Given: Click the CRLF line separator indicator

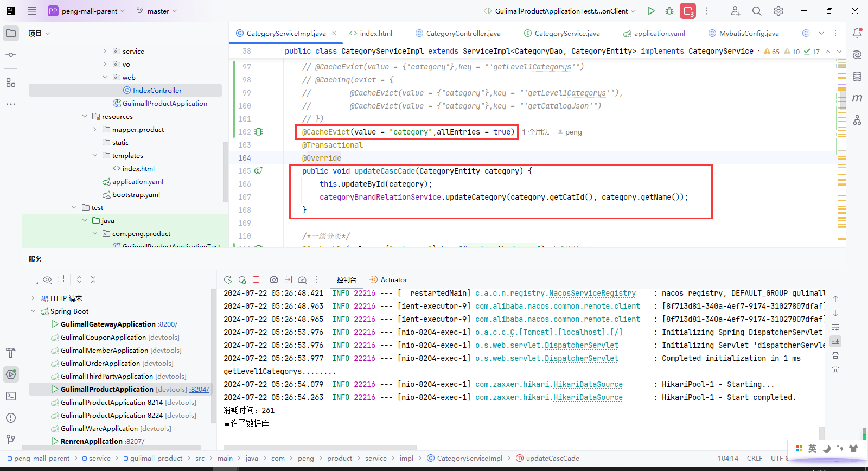Looking at the screenshot, I should click(755, 458).
